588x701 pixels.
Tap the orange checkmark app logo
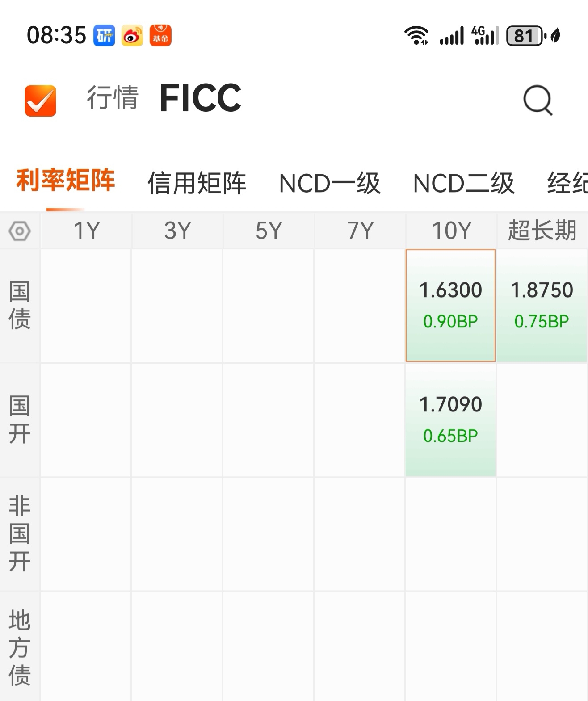point(41,101)
